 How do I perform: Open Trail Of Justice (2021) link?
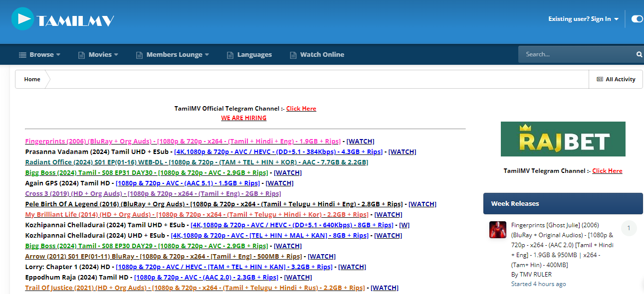[x=195, y=288]
